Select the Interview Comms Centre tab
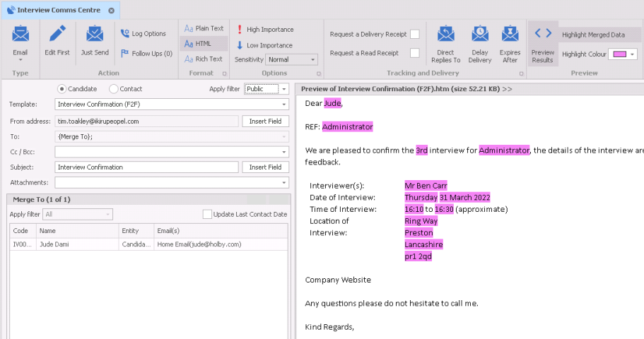 [x=54, y=11]
